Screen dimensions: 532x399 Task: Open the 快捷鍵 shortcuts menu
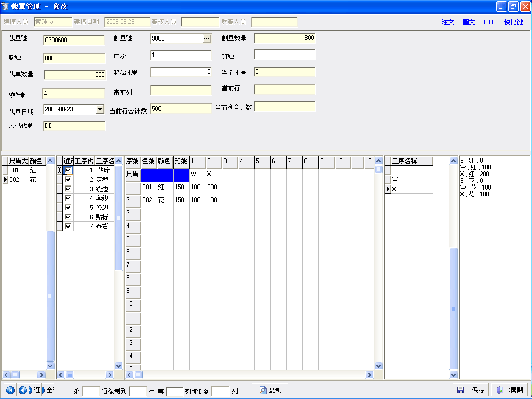click(x=513, y=22)
